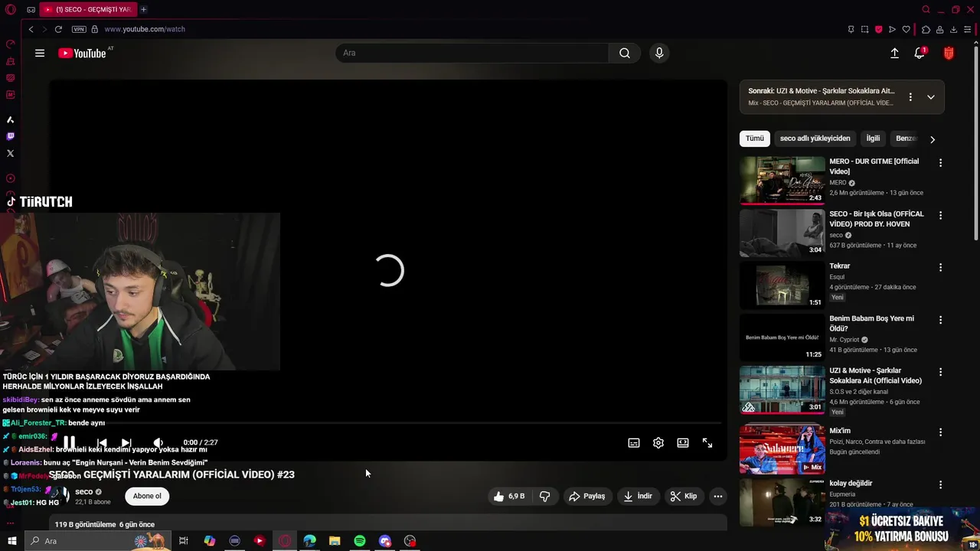Open options for Benim Babam Boş Yere

[940, 320]
